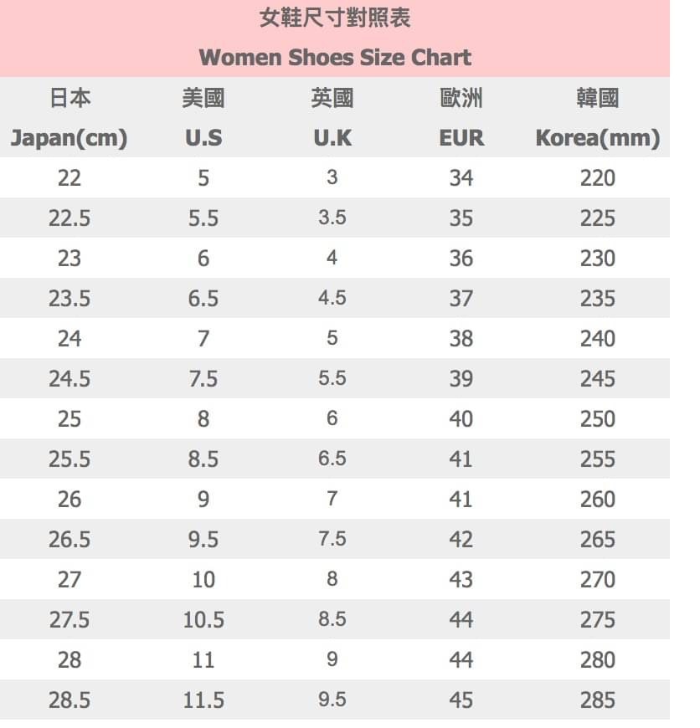The image size is (700, 728).
Task: Select EUR size 36 cell
Action: [461, 259]
